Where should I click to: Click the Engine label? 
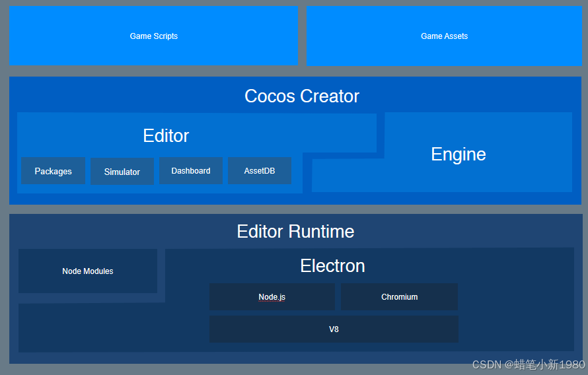459,154
